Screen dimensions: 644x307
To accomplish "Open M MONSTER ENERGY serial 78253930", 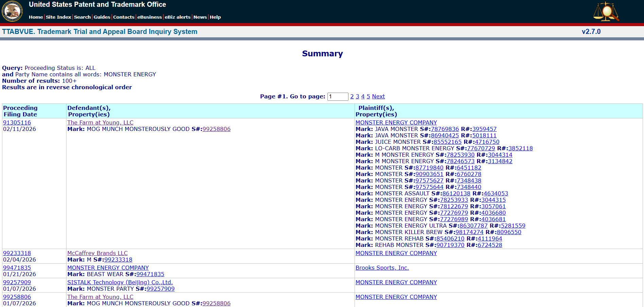I will click(460, 155).
